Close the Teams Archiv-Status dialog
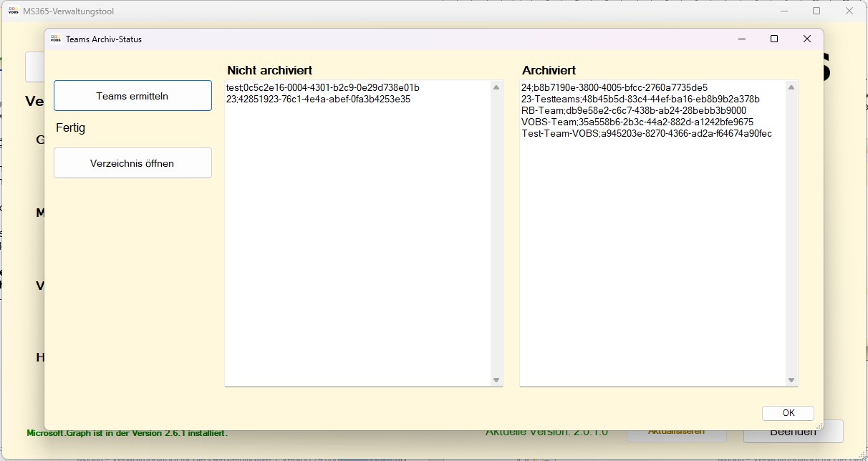The height and width of the screenshot is (461, 868). pyautogui.click(x=806, y=39)
